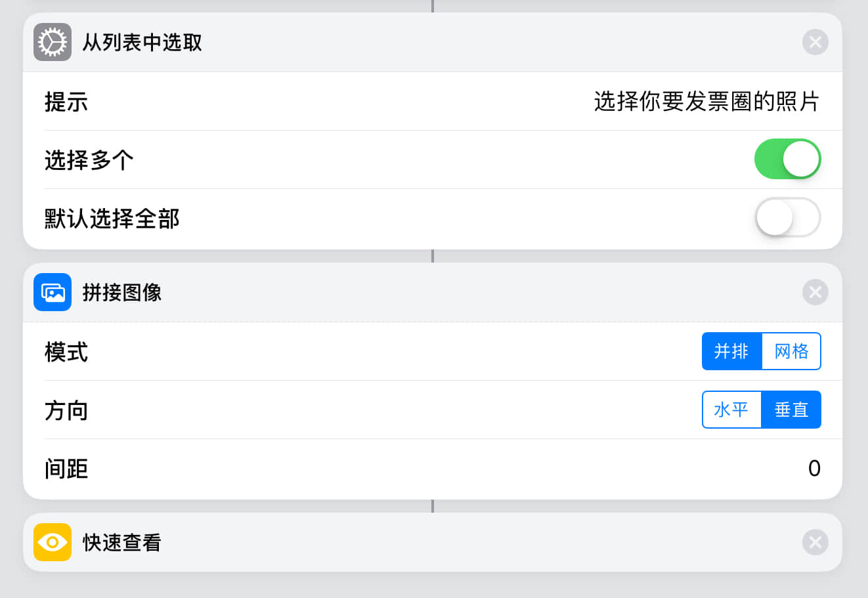Tap the 方向 row label

(66, 411)
